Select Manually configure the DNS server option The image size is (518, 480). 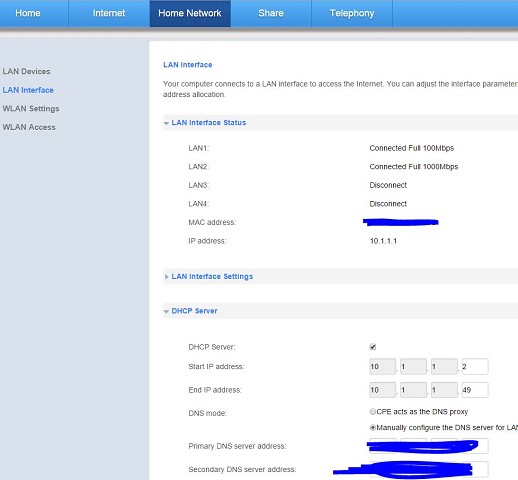pyautogui.click(x=373, y=427)
